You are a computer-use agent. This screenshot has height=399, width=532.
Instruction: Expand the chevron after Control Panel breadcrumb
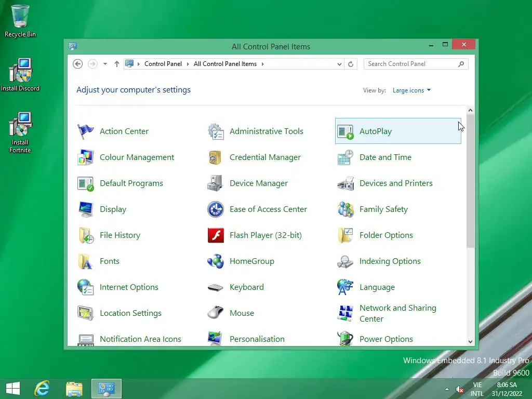coord(188,64)
